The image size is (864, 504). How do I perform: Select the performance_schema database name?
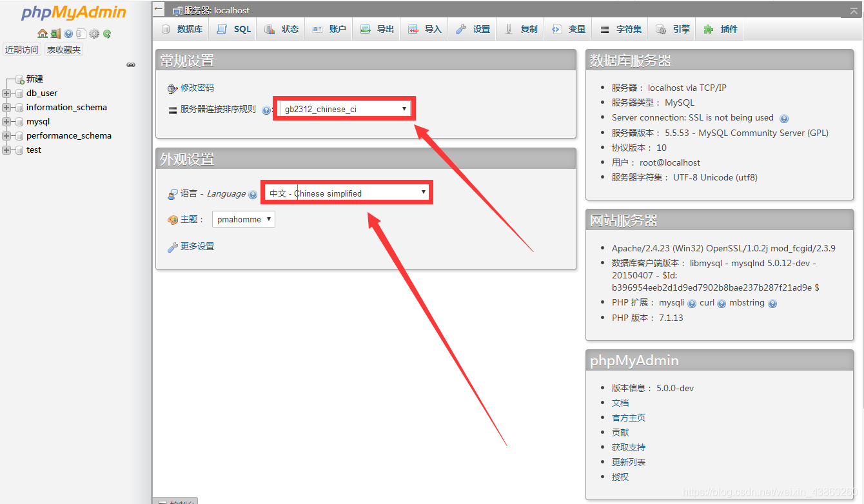pyautogui.click(x=69, y=136)
